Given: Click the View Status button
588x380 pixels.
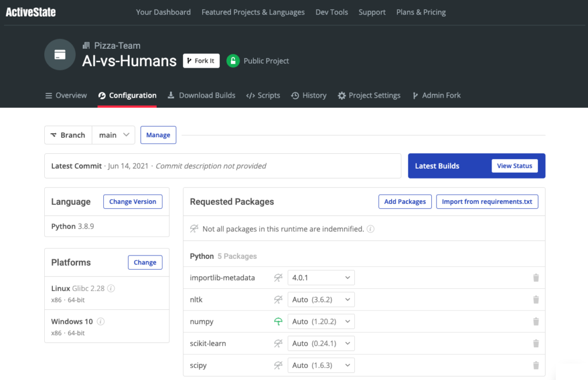Looking at the screenshot, I should [514, 166].
